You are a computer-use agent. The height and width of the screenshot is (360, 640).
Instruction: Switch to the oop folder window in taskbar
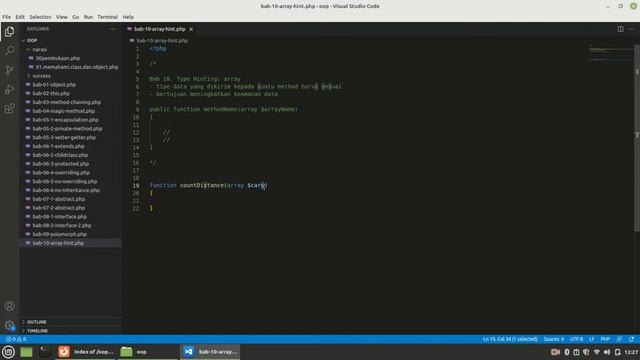(148, 352)
